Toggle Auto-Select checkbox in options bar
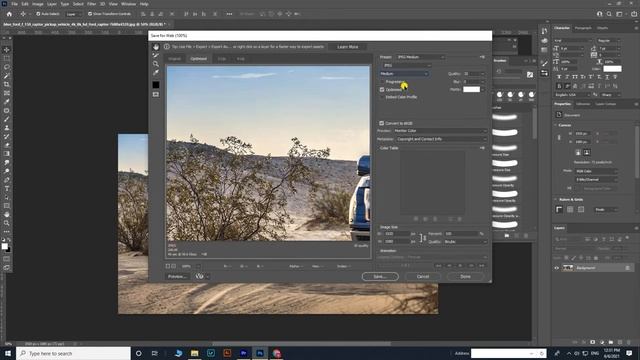 [38, 14]
